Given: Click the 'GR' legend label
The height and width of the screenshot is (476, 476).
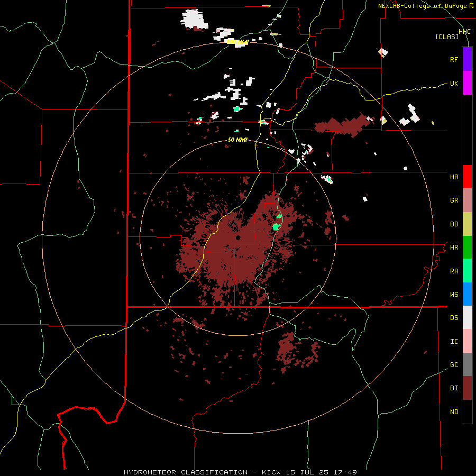Looking at the screenshot, I should [x=454, y=200].
